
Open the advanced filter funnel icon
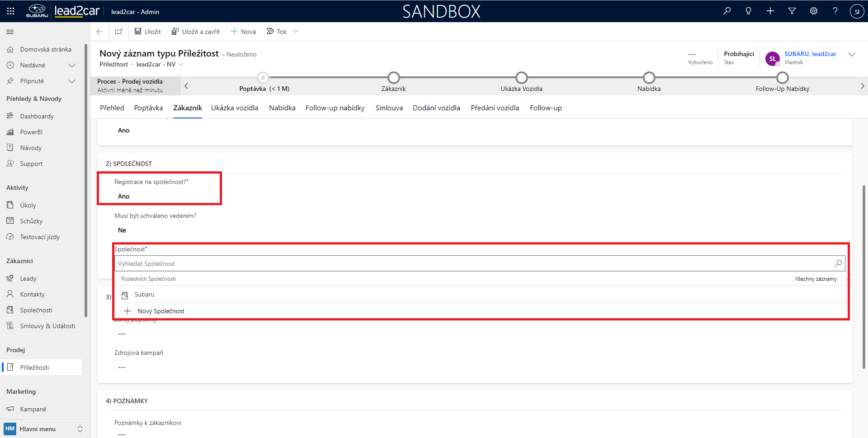click(792, 11)
